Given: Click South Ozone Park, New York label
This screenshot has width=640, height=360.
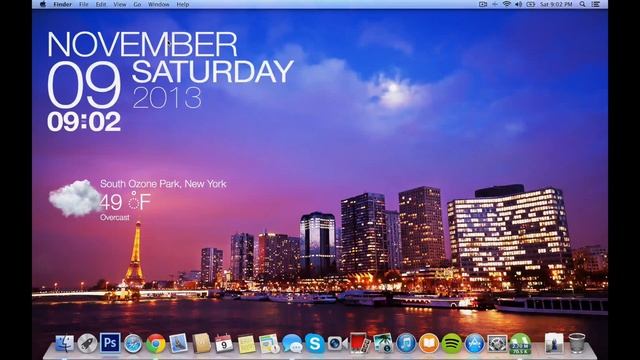Looking at the screenshot, I should click(163, 184).
